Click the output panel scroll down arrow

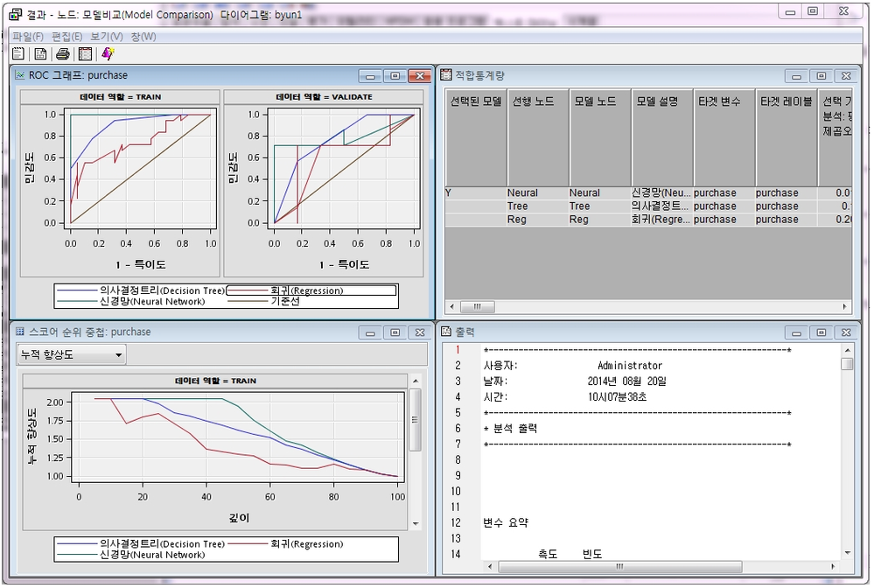pos(846,553)
